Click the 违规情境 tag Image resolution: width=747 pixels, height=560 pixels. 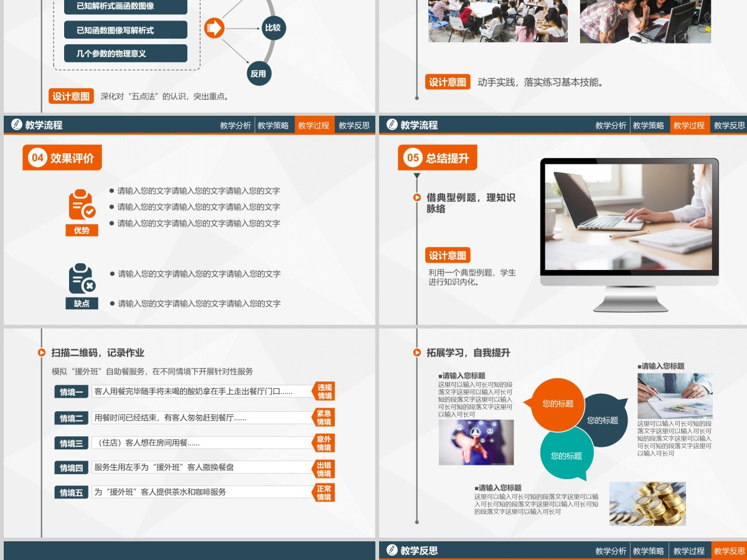[324, 391]
